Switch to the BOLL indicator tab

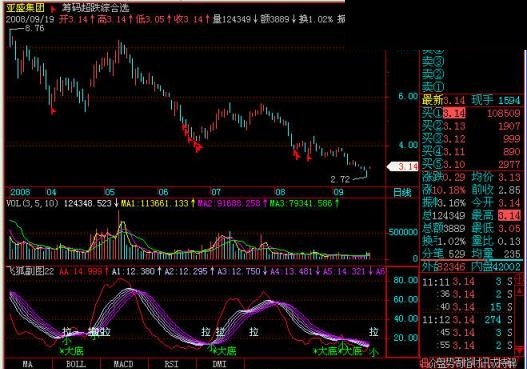[x=76, y=364]
